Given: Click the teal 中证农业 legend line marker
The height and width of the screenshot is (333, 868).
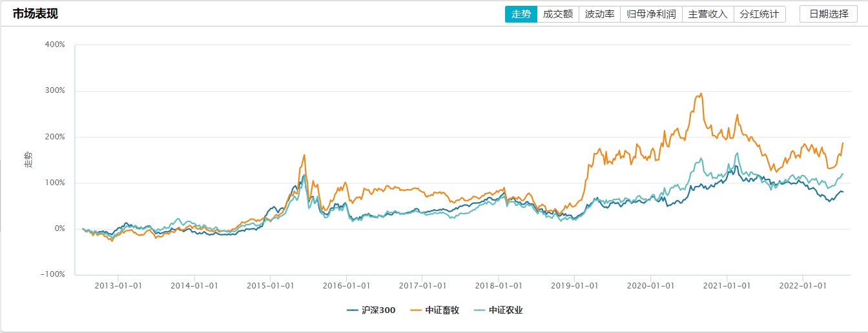Looking at the screenshot, I should pyautogui.click(x=480, y=310).
